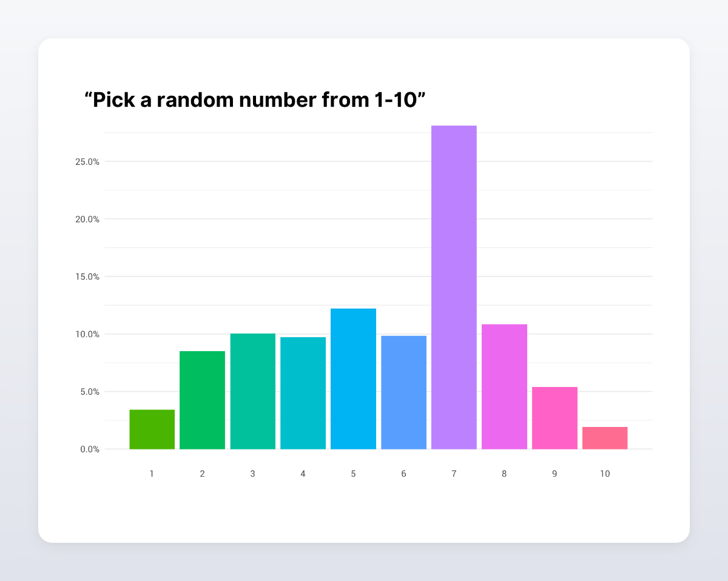
Task: Click the periwinkle bar for number 6
Action: [x=403, y=392]
